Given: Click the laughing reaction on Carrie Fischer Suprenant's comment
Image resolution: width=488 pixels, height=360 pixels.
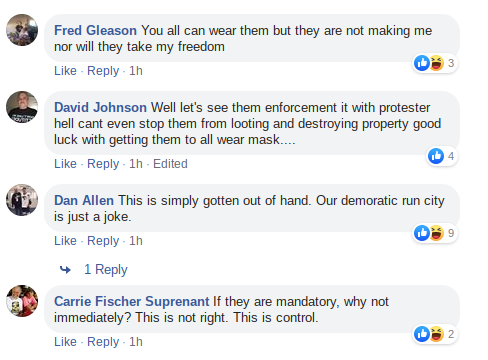Looking at the screenshot, I should (x=436, y=334).
